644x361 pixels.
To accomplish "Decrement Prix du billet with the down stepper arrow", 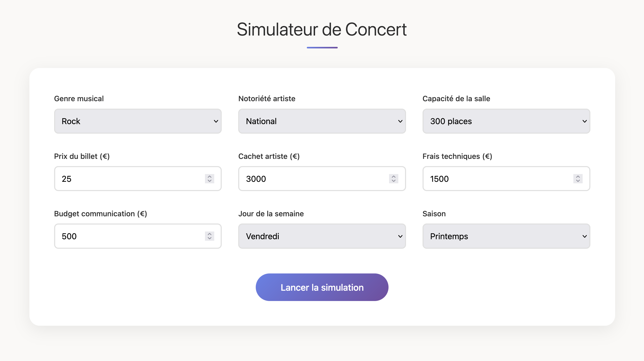I will tap(210, 181).
